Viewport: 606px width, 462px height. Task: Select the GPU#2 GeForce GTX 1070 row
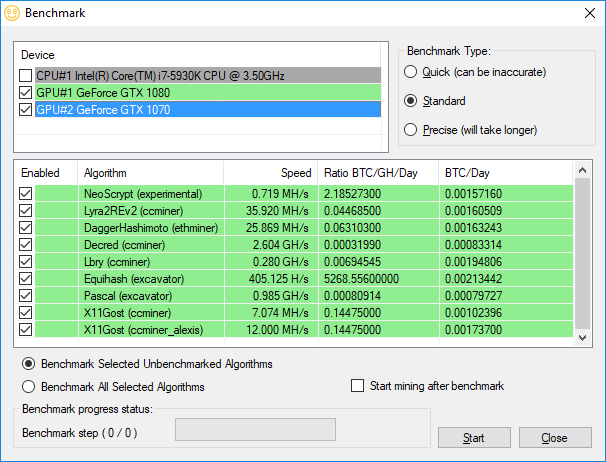[x=208, y=109]
